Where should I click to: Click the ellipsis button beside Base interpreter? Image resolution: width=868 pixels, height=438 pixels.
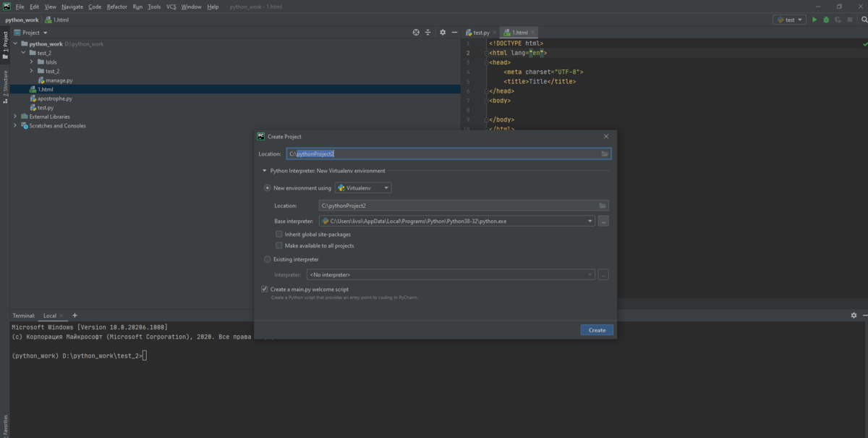click(603, 221)
